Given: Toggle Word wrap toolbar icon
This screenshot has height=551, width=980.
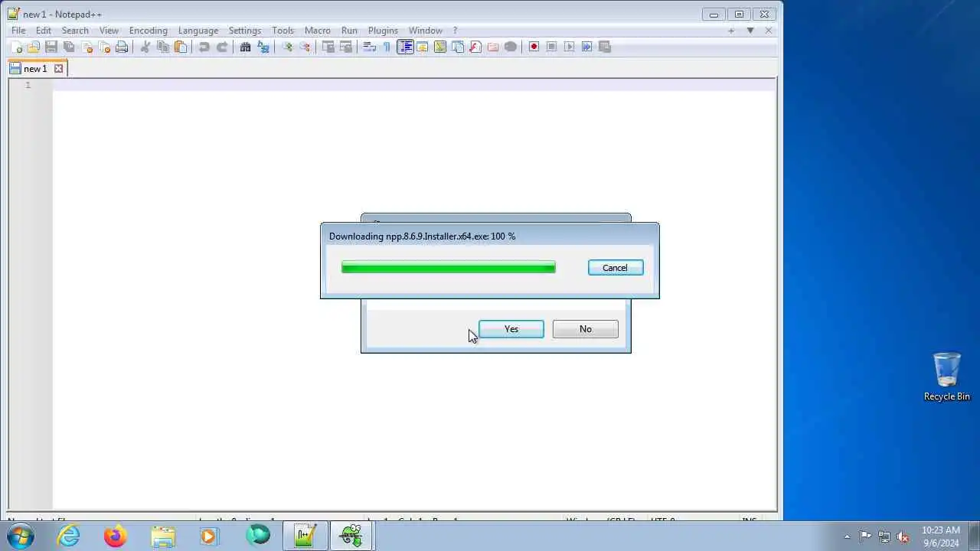Looking at the screenshot, I should [370, 47].
